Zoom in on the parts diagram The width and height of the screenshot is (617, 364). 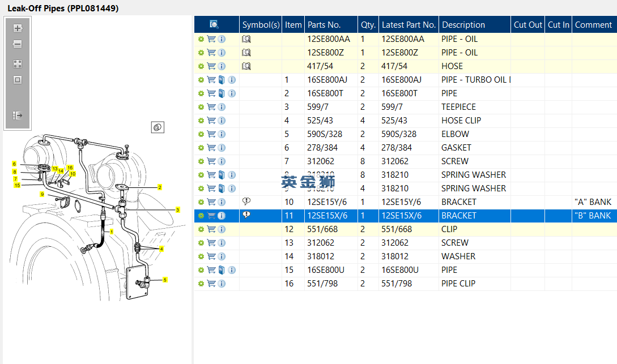pyautogui.click(x=18, y=28)
